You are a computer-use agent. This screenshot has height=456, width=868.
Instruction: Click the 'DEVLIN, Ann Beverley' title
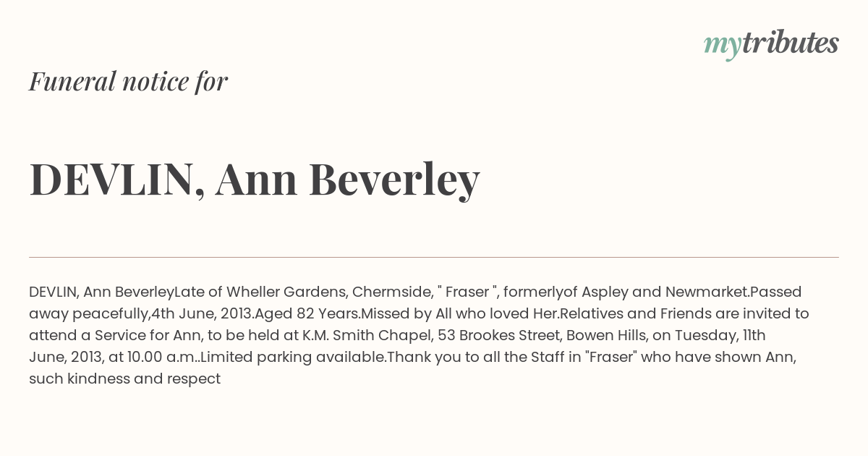point(255,180)
